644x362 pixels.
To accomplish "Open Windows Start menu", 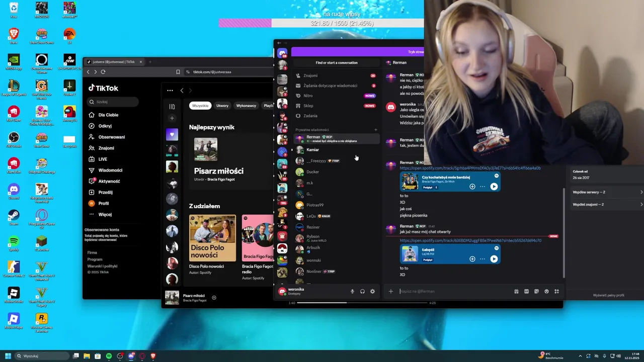I will click(x=8, y=356).
